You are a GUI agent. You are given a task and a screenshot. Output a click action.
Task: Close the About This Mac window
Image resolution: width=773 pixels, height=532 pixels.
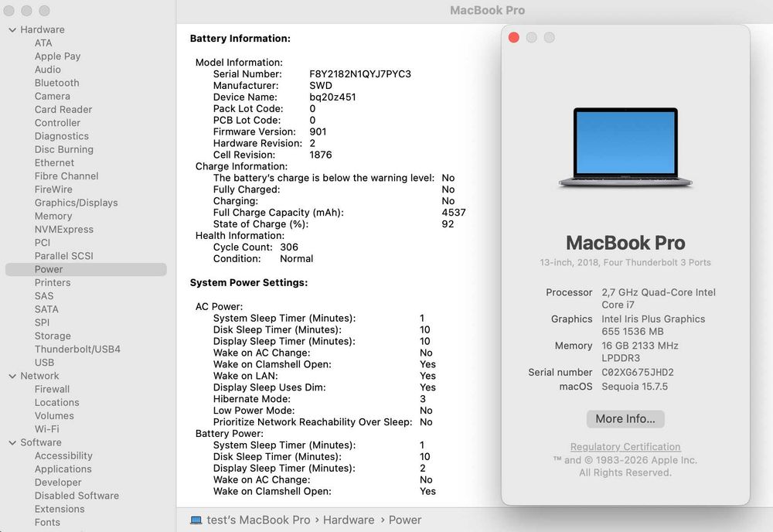(514, 37)
